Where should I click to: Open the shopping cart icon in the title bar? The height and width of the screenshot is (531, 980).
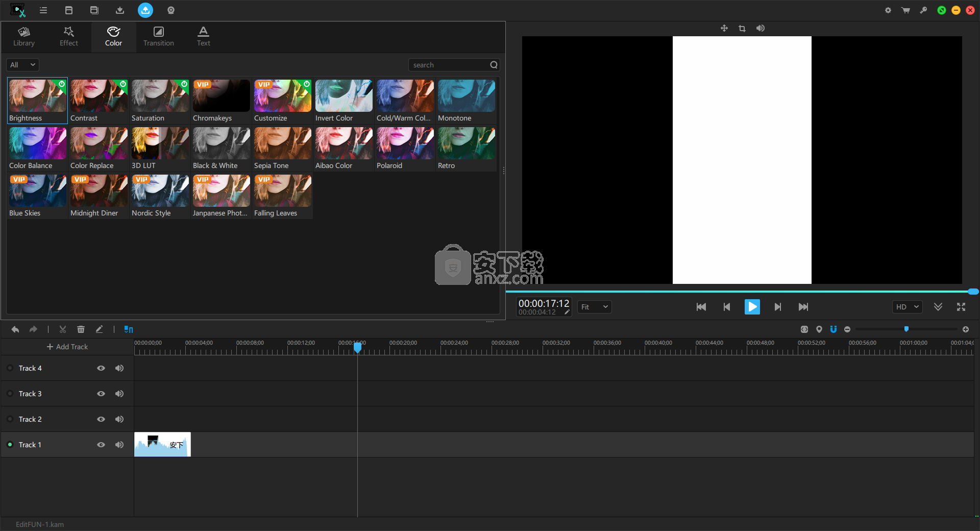(x=905, y=10)
